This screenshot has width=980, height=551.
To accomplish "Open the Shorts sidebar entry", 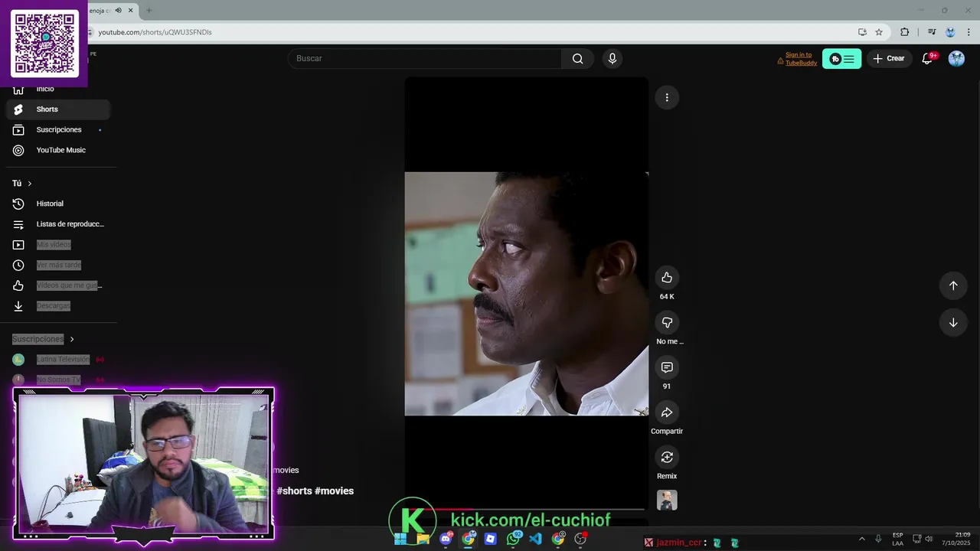I will pos(58,109).
